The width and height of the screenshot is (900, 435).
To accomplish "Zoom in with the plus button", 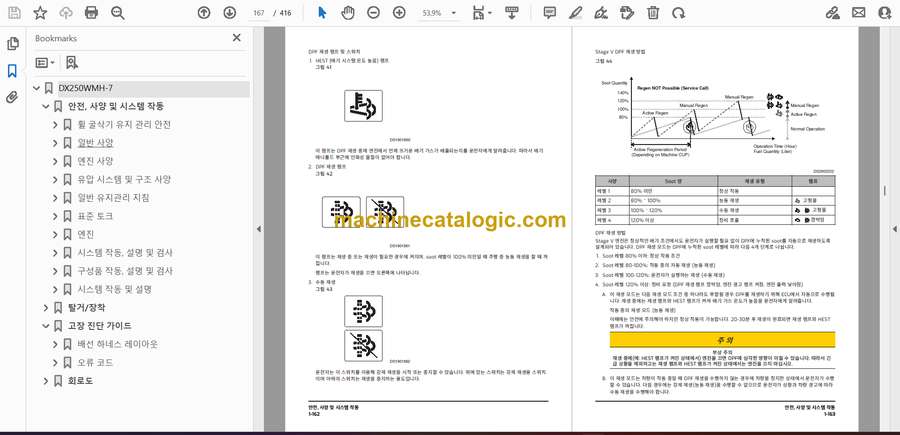I will pyautogui.click(x=399, y=13).
